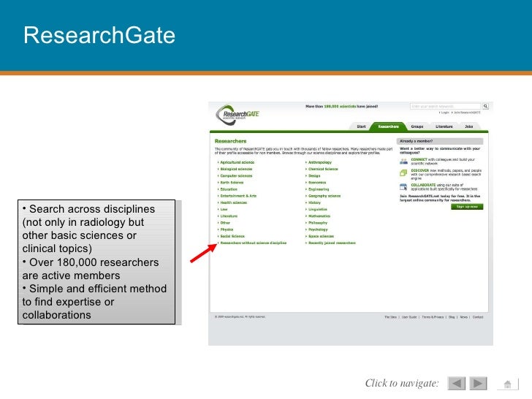Open the Other discipline link
Image resolution: width=532 pixels, height=399 pixels.
click(225, 223)
